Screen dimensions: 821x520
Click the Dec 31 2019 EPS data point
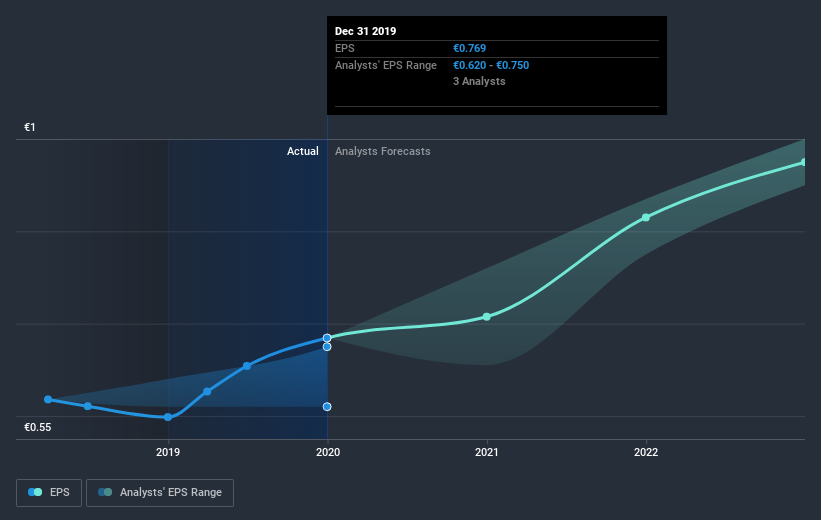pos(327,338)
